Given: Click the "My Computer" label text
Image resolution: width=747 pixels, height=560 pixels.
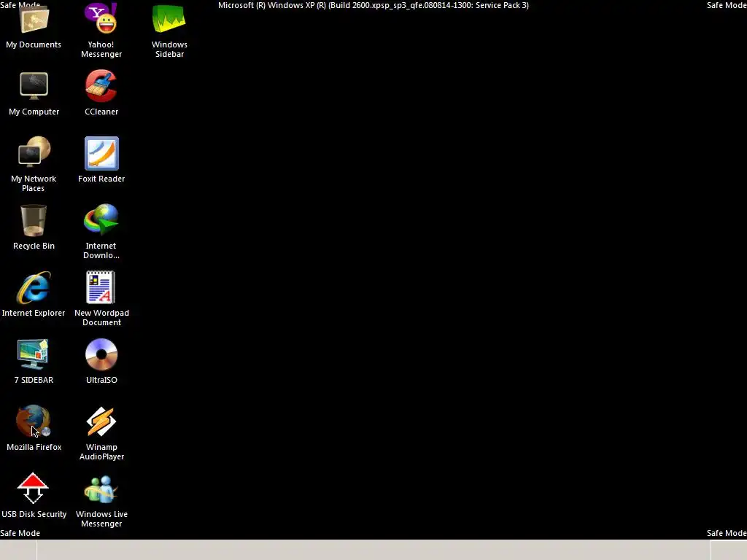Looking at the screenshot, I should [x=34, y=112].
